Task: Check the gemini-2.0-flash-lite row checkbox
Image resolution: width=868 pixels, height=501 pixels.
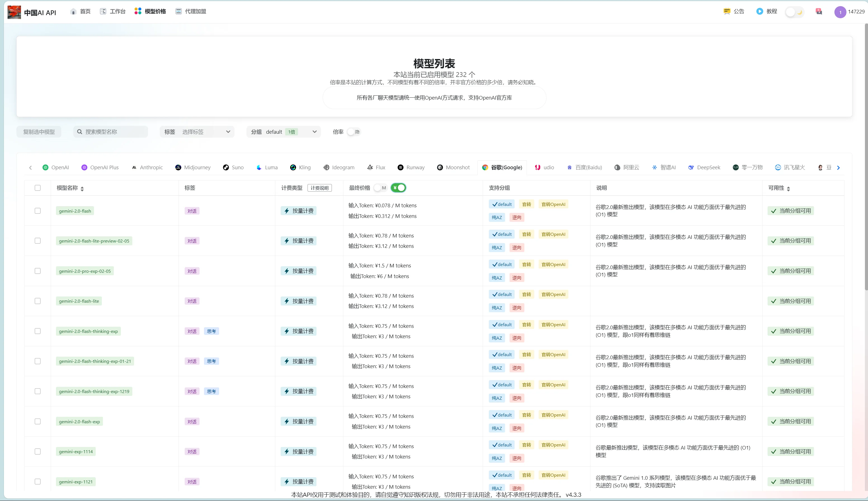Action: [37, 301]
